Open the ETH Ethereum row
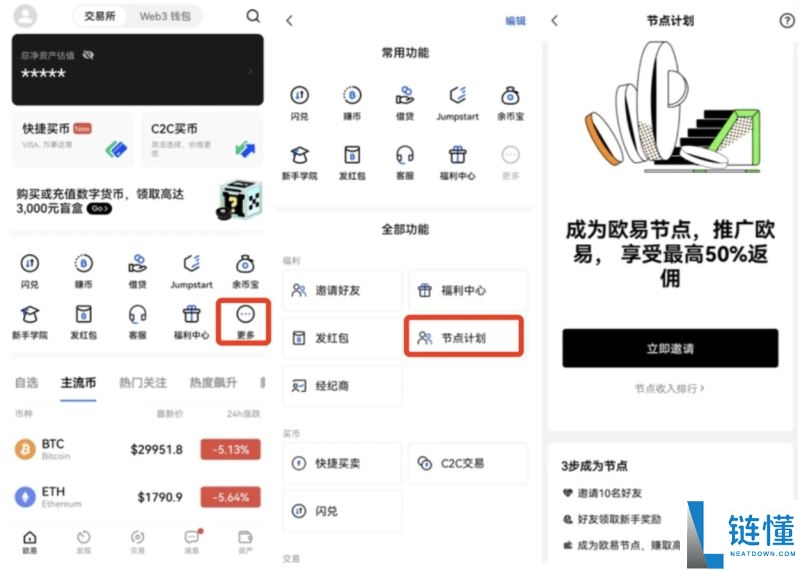The width and height of the screenshot is (800, 570). click(138, 497)
